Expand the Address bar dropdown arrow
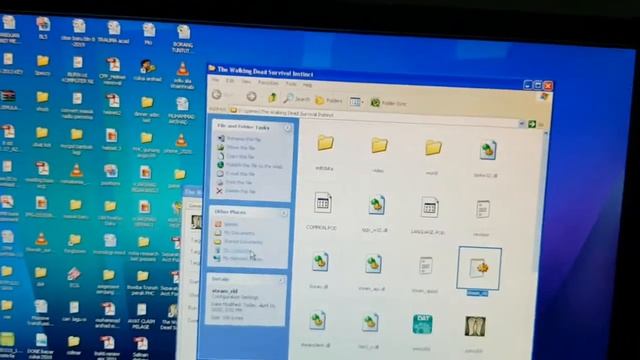The width and height of the screenshot is (640, 360). pyautogui.click(x=522, y=123)
